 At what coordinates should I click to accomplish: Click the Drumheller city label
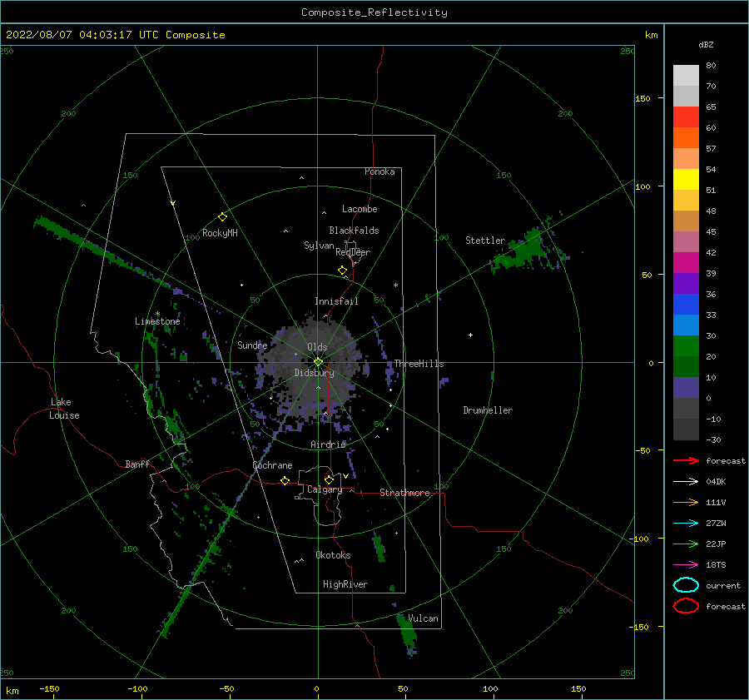coord(488,410)
